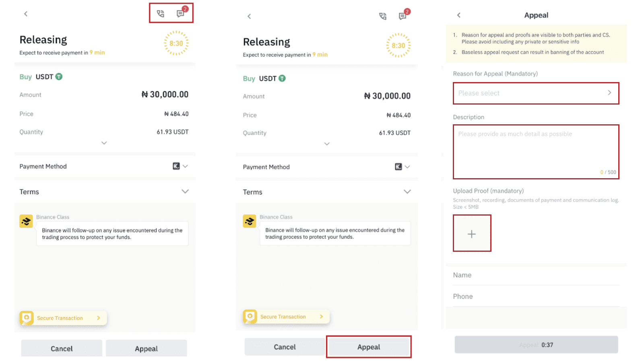
Task: Tap the back arrow on Appeal screen
Action: [458, 14]
